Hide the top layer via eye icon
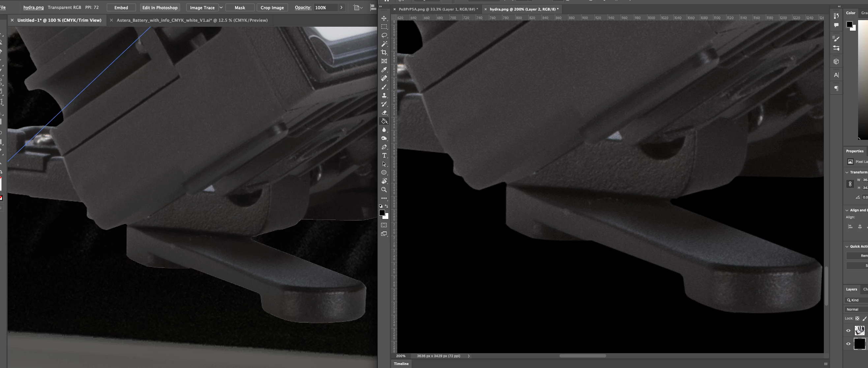This screenshot has height=368, width=868. click(x=848, y=331)
